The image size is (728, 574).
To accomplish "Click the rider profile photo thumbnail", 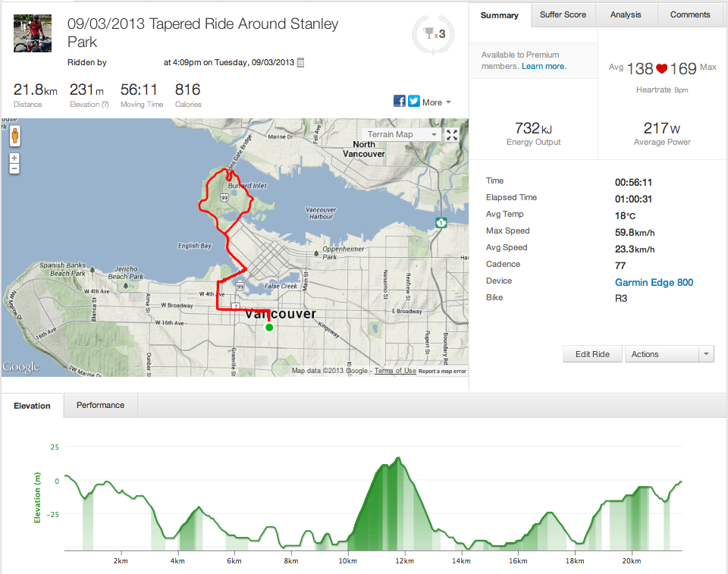I will (x=33, y=33).
